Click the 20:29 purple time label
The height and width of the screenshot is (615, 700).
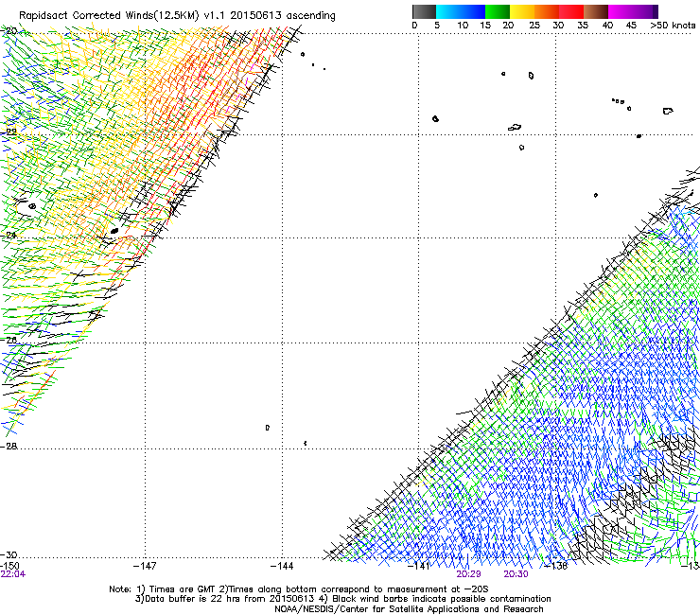(x=468, y=574)
